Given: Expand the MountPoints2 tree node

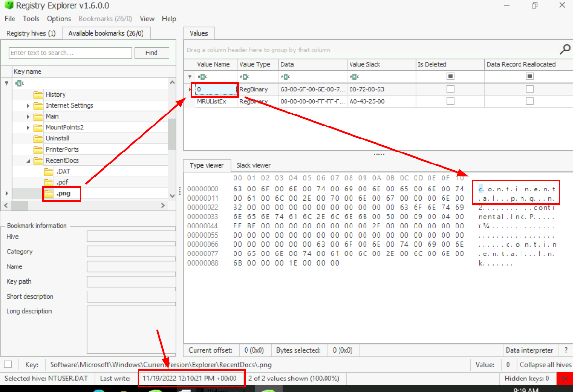Looking at the screenshot, I should pos(28,128).
